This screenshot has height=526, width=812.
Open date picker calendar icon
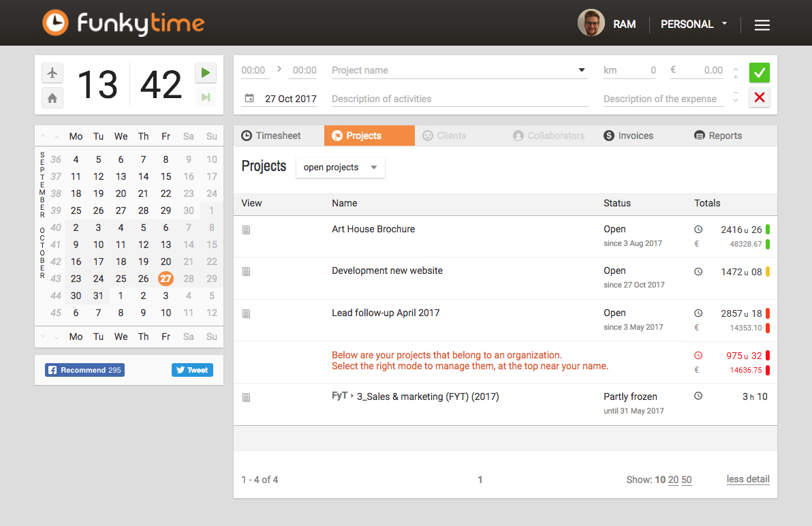[249, 98]
